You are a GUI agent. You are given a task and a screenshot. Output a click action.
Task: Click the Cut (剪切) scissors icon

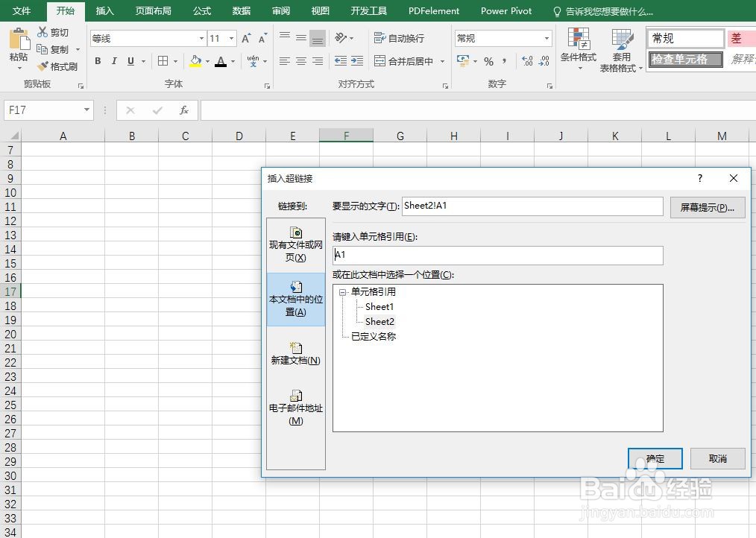coord(42,32)
